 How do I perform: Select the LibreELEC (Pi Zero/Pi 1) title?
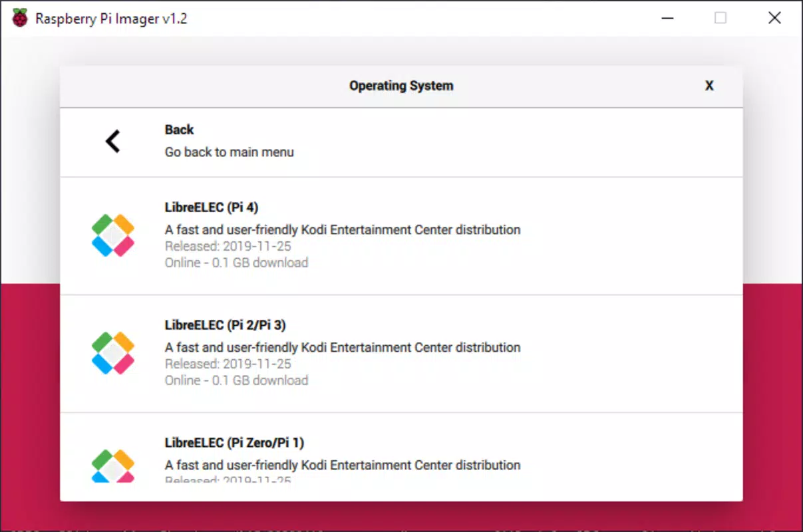click(x=234, y=443)
